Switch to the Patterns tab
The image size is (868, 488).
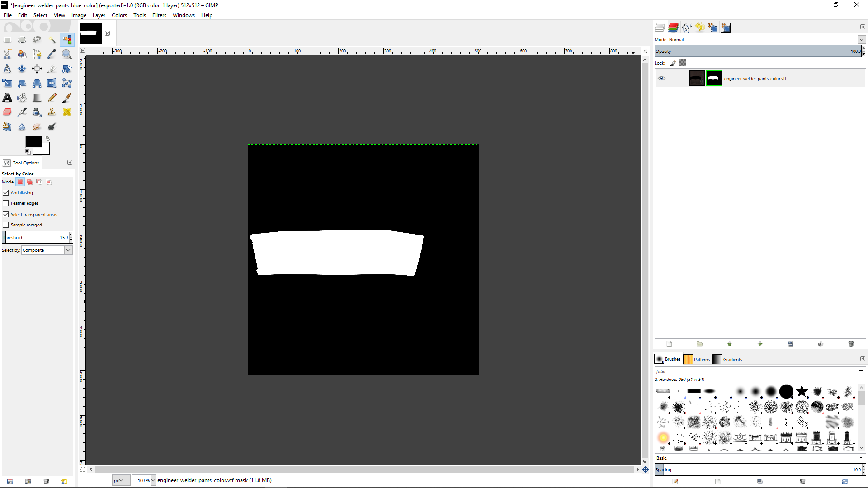pos(697,359)
